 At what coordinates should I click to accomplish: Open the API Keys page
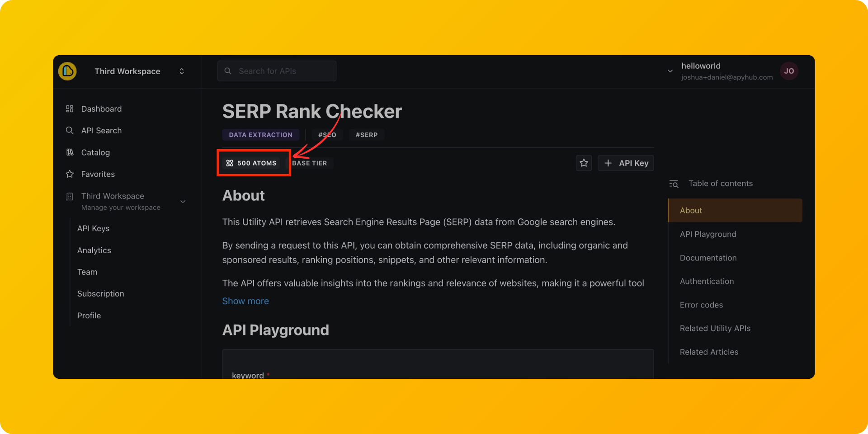pos(93,228)
